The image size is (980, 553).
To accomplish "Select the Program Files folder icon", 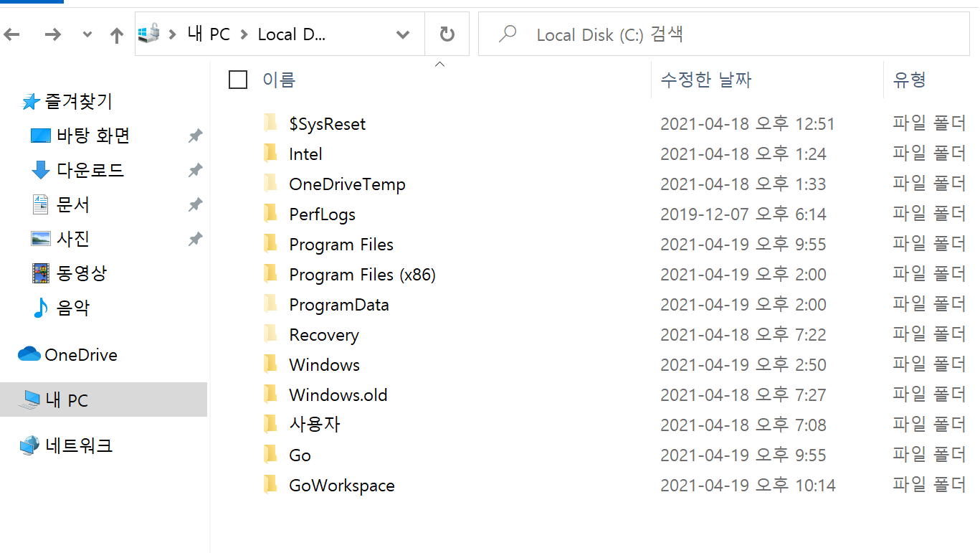I will (x=271, y=243).
